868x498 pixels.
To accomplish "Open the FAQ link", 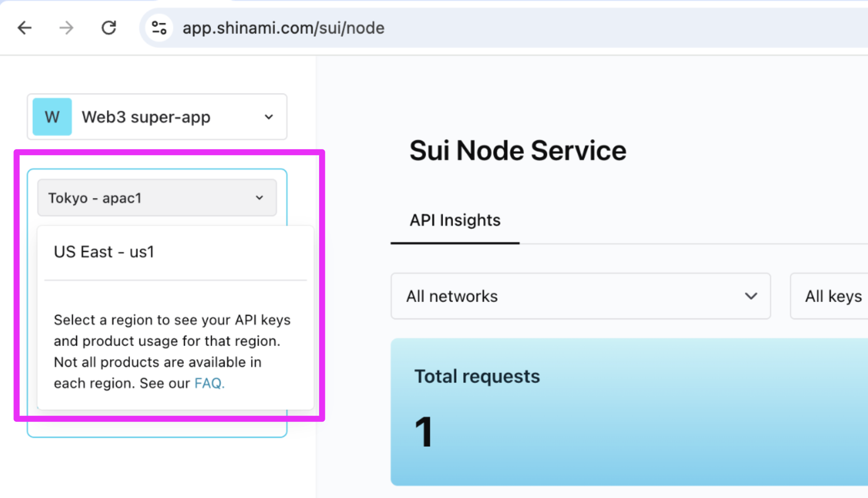I will pos(209,384).
